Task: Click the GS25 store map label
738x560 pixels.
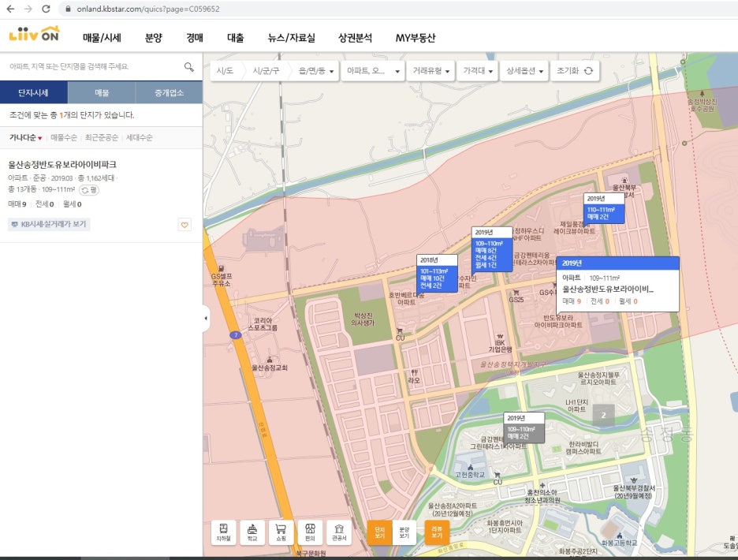Action: pos(516,297)
